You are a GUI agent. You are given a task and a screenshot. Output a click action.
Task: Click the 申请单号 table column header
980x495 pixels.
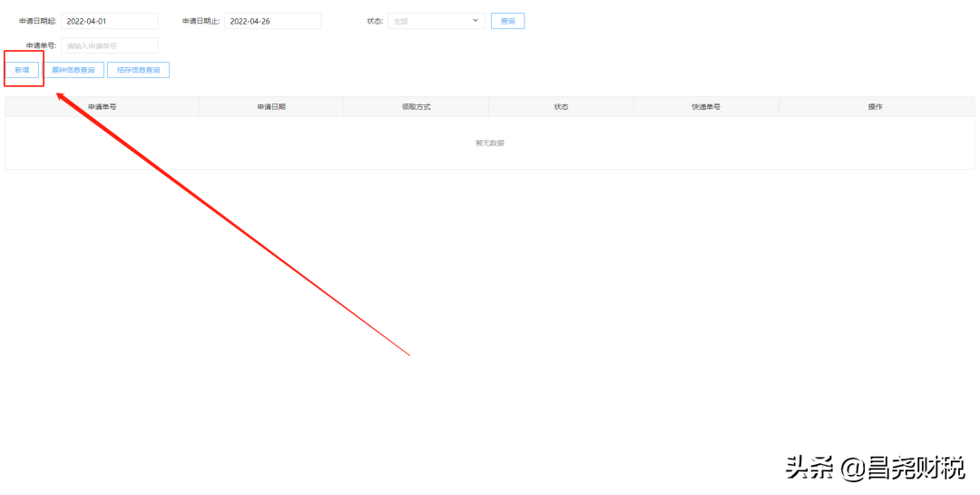[102, 107]
